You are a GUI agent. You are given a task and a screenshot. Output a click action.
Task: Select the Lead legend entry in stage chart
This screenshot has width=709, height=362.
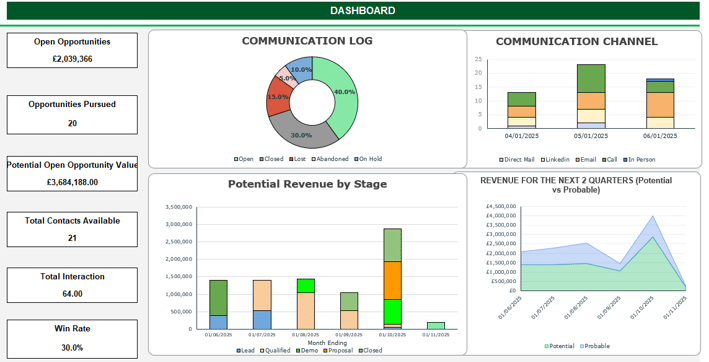(246, 351)
